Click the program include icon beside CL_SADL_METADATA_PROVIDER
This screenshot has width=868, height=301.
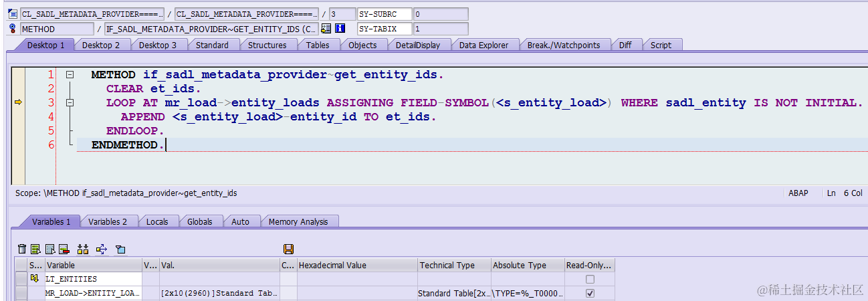(13, 13)
